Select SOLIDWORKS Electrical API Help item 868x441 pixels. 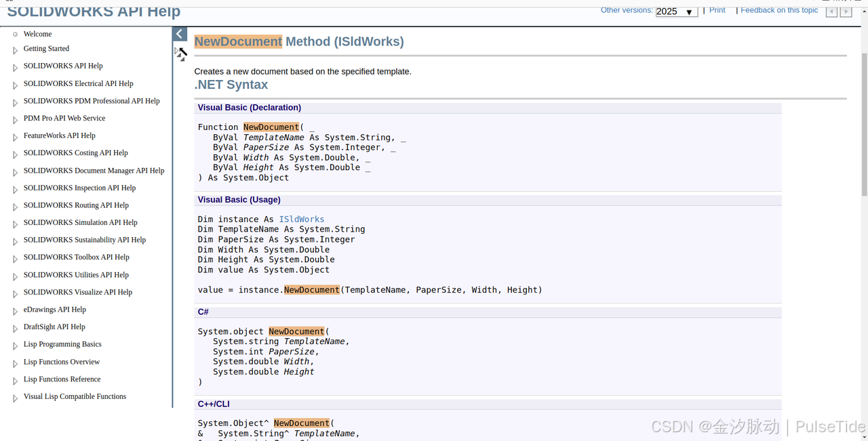pyautogui.click(x=78, y=84)
